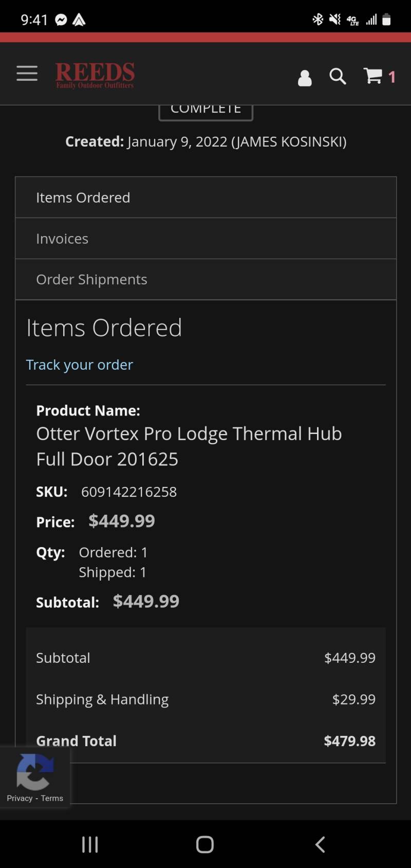Select the Items Ordered tab
This screenshot has width=411, height=868.
click(206, 197)
